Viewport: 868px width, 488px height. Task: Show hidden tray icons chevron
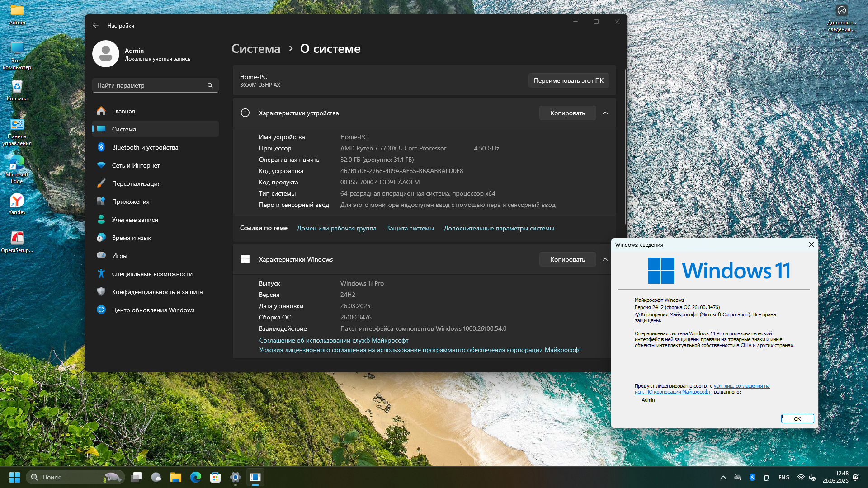723,477
